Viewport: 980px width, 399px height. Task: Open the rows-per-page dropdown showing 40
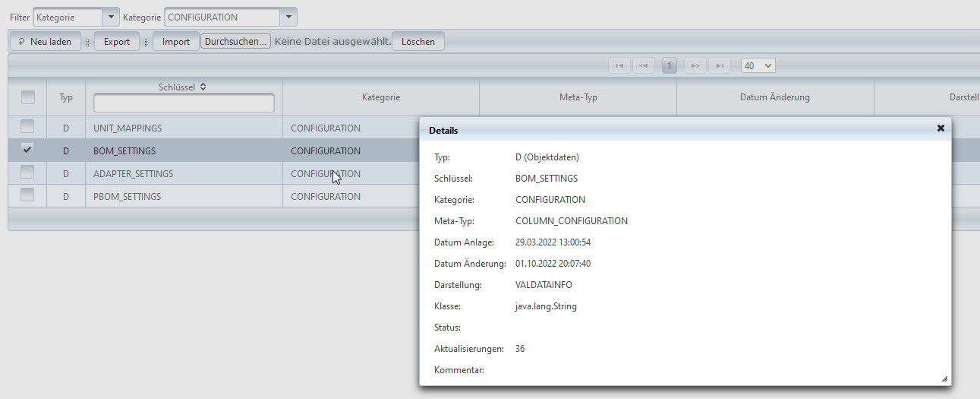(x=758, y=66)
